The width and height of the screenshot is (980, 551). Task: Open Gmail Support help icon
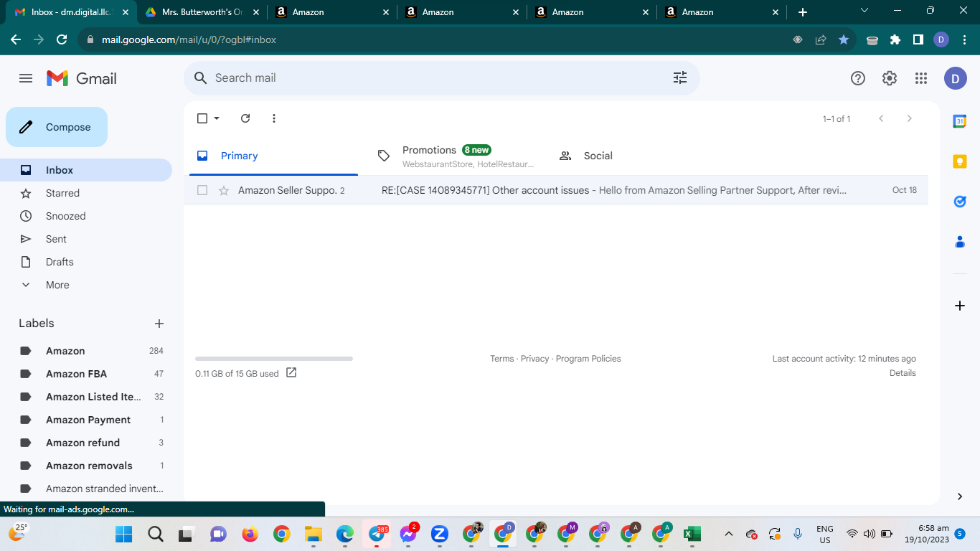[858, 78]
